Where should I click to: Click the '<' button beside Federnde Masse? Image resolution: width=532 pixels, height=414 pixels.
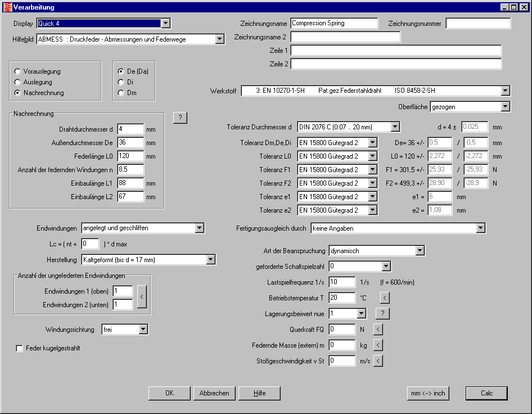coord(378,345)
